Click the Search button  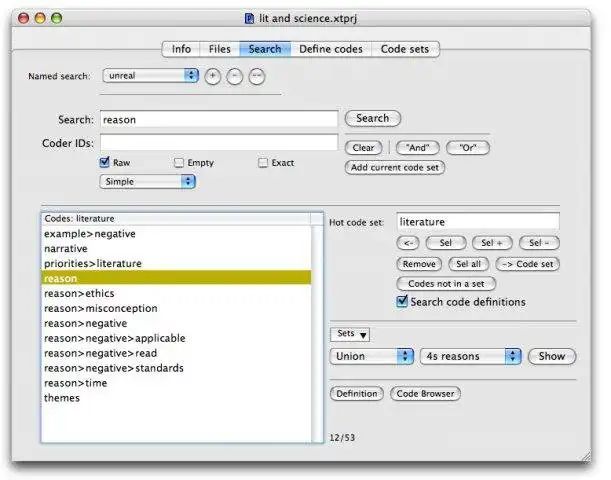tap(373, 118)
